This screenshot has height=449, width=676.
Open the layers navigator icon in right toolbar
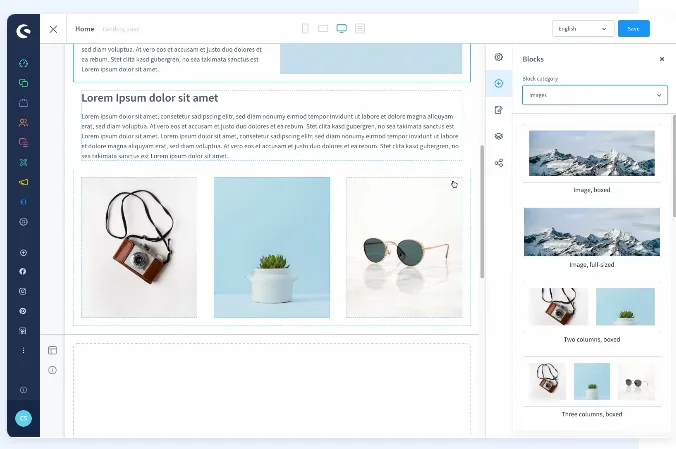[x=499, y=136]
